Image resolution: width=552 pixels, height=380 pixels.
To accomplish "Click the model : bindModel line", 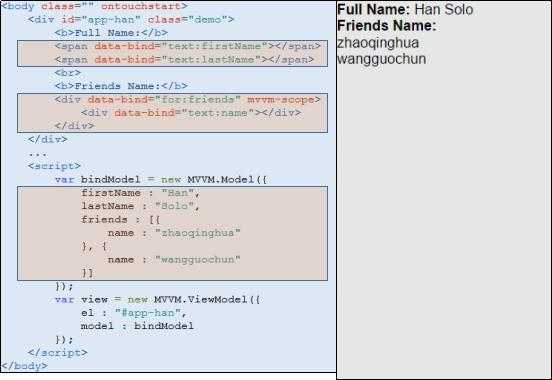I will click(x=137, y=326).
